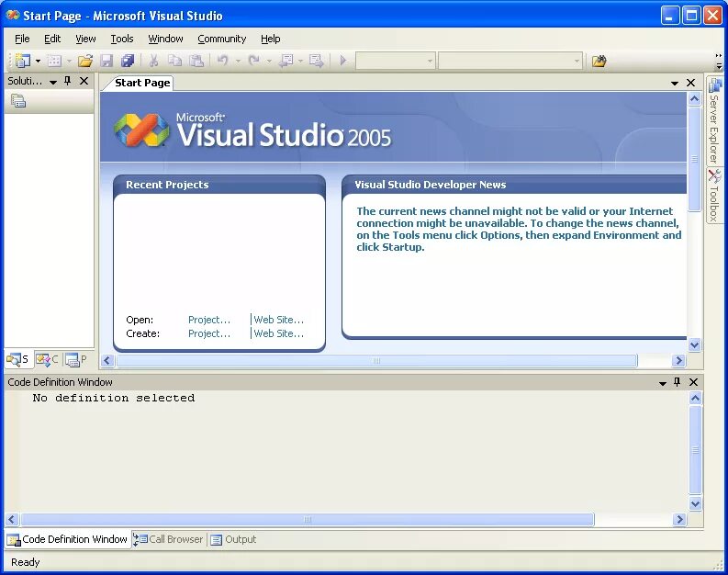Click the Open Project link
The width and height of the screenshot is (728, 575).
pyautogui.click(x=209, y=320)
